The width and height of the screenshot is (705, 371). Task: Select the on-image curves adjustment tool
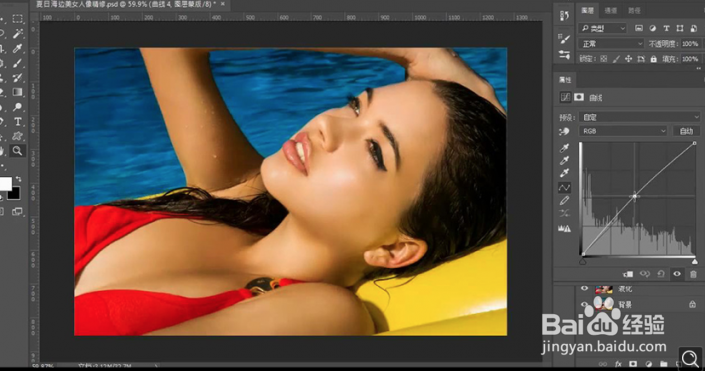pos(564,131)
